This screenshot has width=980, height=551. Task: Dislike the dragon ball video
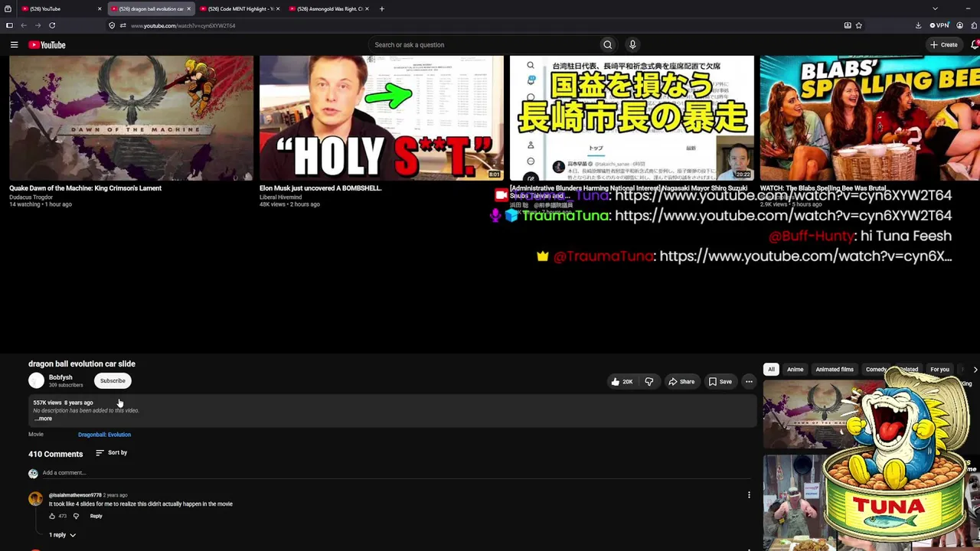click(x=649, y=381)
